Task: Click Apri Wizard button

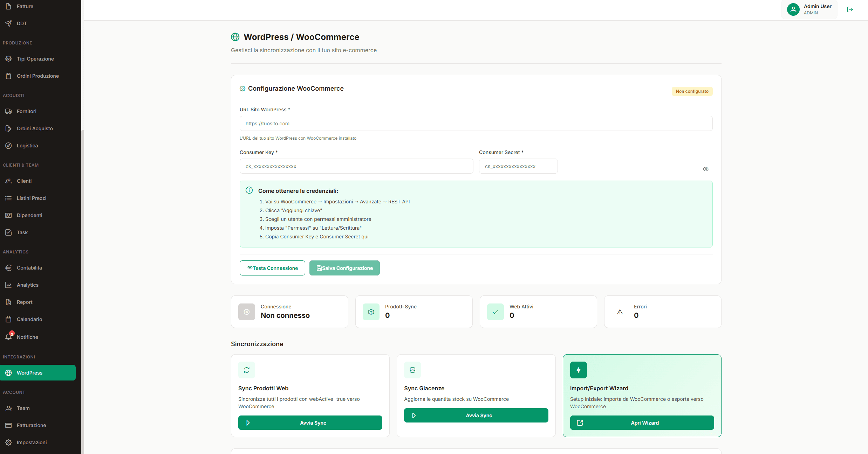Action: [x=642, y=423]
